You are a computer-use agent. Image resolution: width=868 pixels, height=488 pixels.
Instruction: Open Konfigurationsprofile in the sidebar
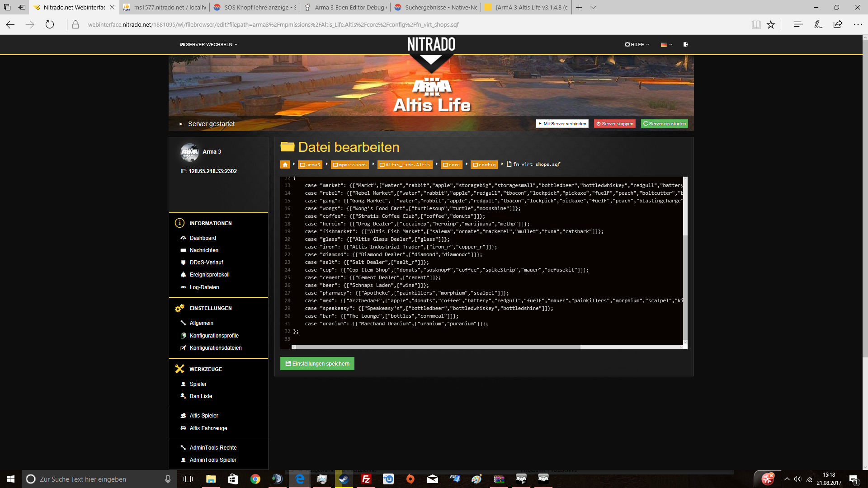tap(214, 336)
